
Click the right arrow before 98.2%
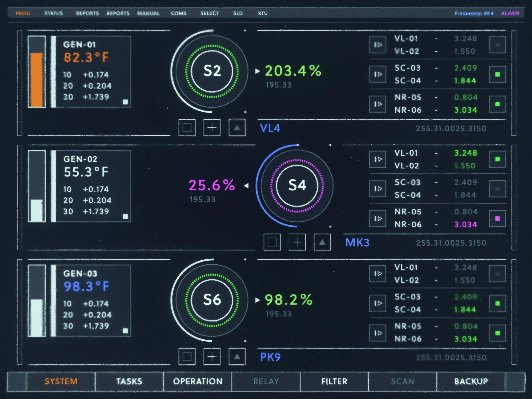[257, 300]
